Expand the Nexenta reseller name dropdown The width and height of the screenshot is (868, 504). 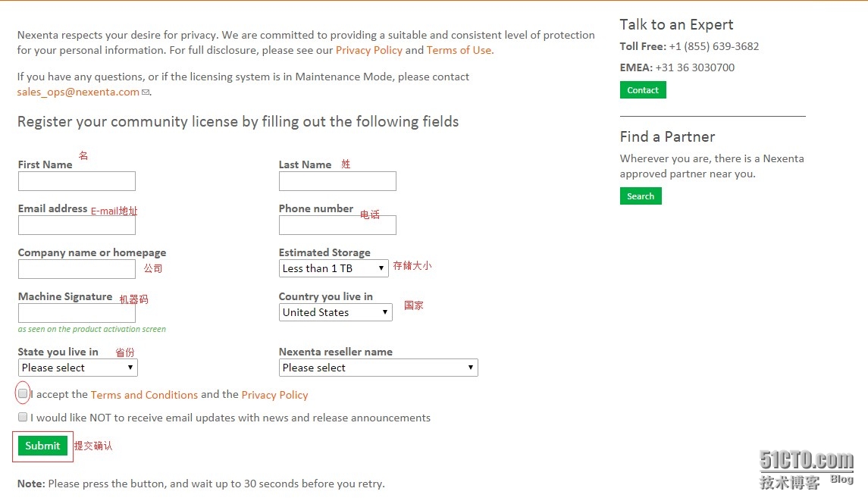[x=378, y=368]
